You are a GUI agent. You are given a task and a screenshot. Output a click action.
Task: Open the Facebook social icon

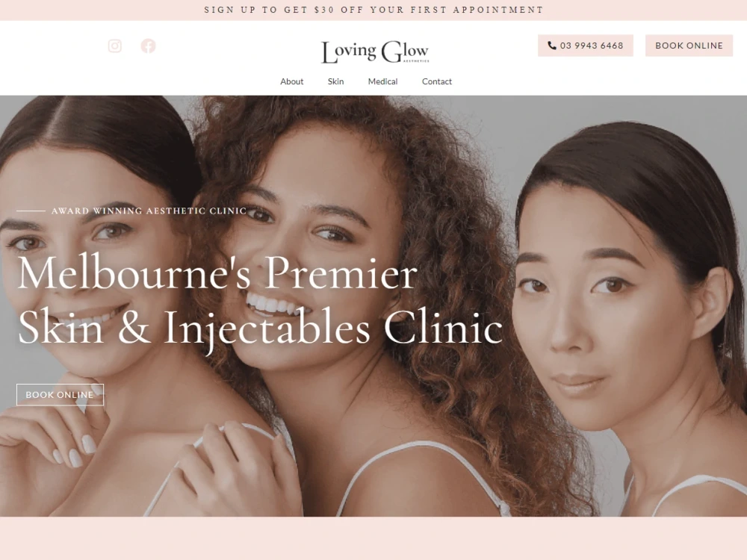pos(148,46)
